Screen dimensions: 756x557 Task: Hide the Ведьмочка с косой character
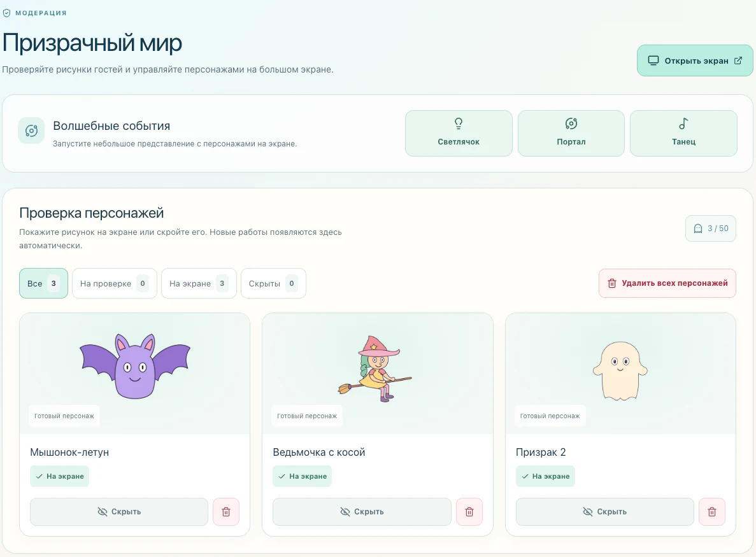click(362, 512)
